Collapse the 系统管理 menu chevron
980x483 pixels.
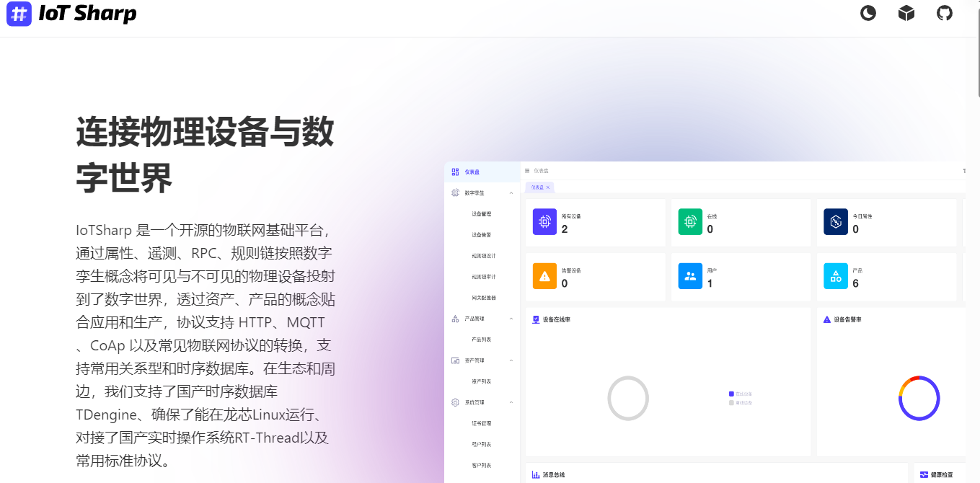click(x=511, y=402)
